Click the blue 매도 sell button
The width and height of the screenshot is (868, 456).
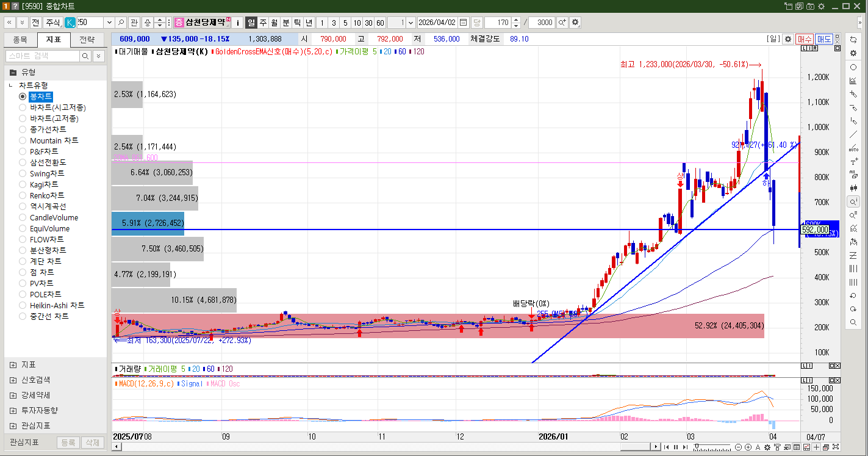click(x=824, y=39)
